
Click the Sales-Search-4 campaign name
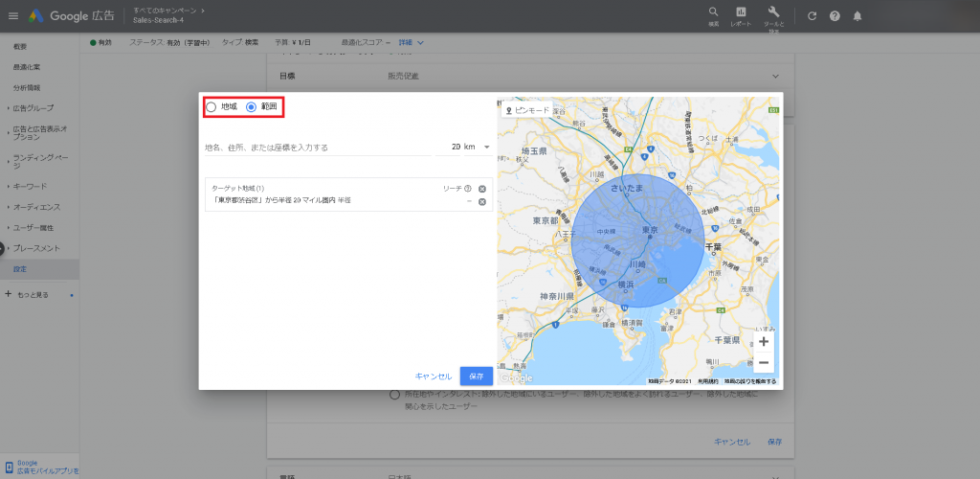pos(158,21)
